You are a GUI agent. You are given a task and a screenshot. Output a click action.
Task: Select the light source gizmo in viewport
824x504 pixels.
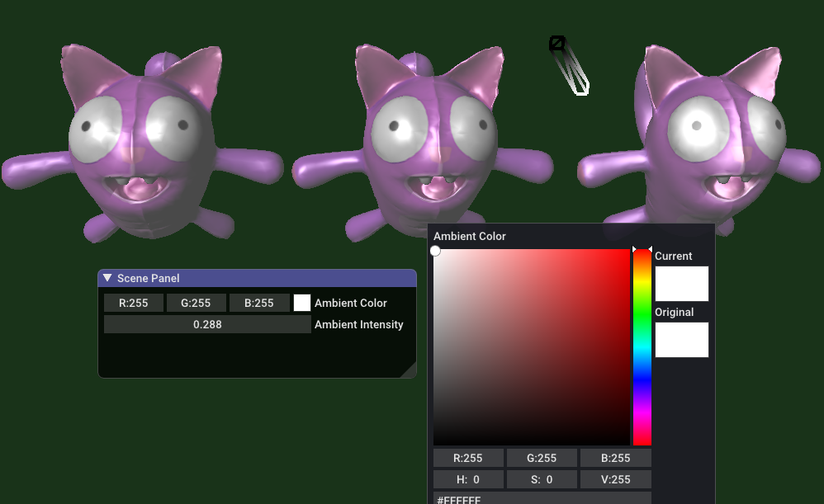[x=569, y=66]
